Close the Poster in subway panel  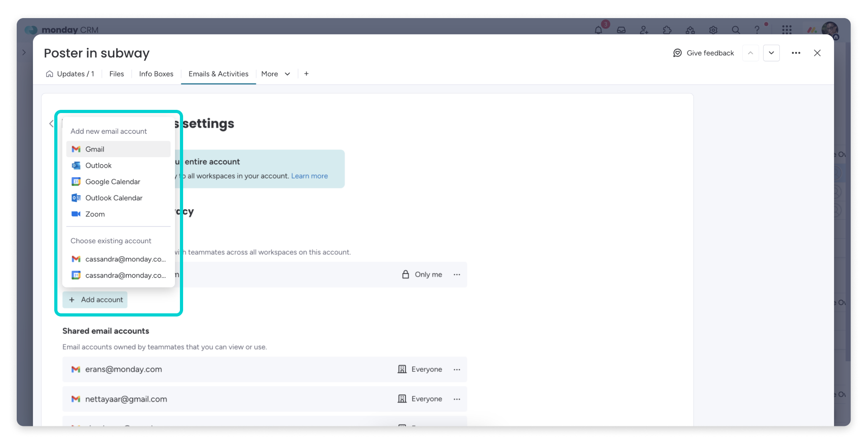point(817,53)
